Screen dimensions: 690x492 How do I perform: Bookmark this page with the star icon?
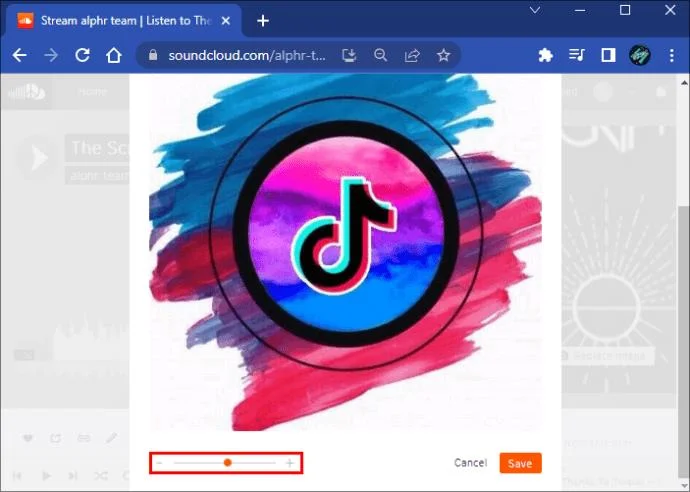tap(444, 55)
